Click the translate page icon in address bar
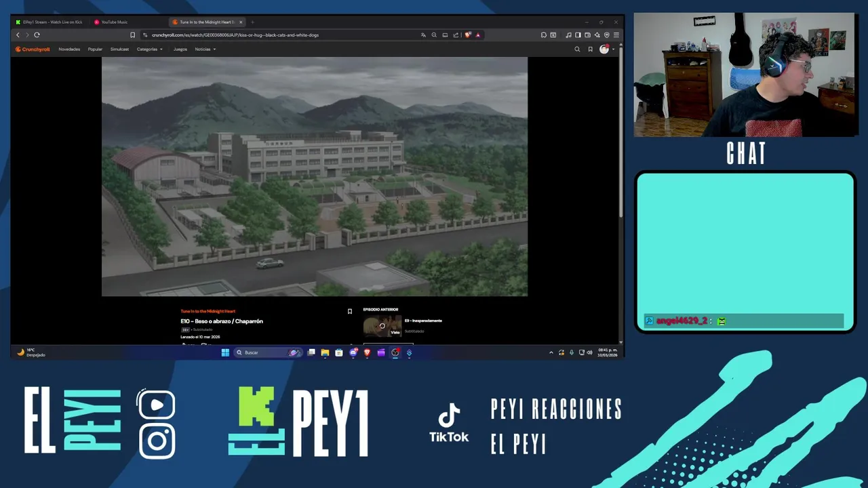This screenshot has width=868, height=488. tap(423, 35)
